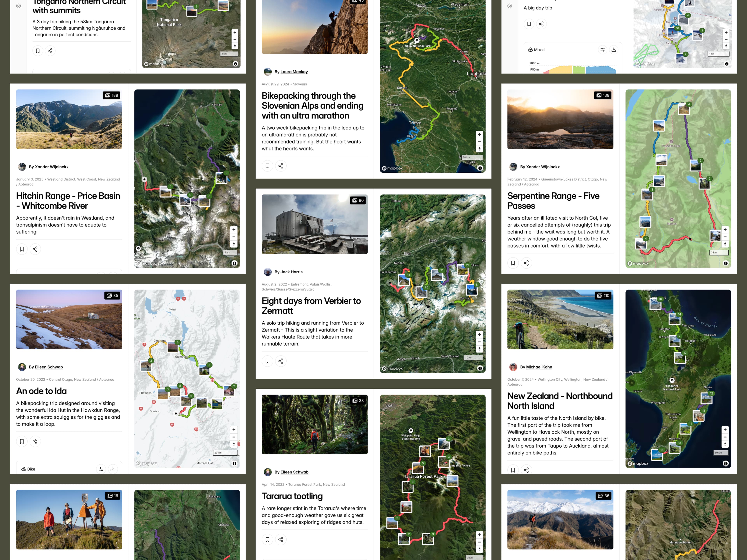Open the Tararua forest cover photo
This screenshot has height=560, width=747.
(x=315, y=424)
